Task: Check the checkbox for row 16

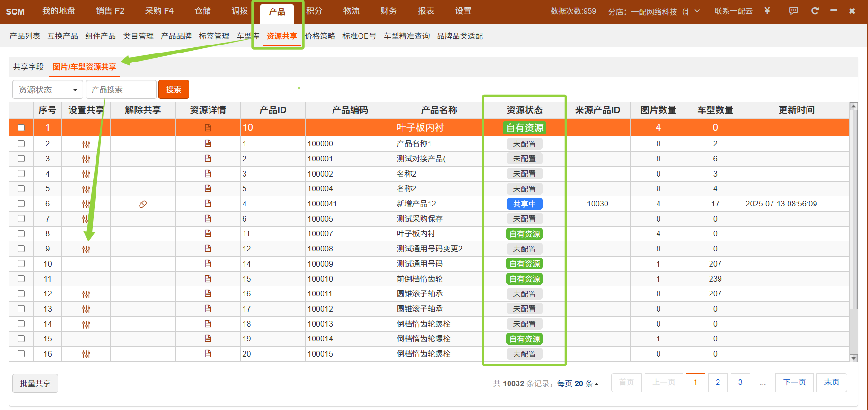Action: [21, 354]
